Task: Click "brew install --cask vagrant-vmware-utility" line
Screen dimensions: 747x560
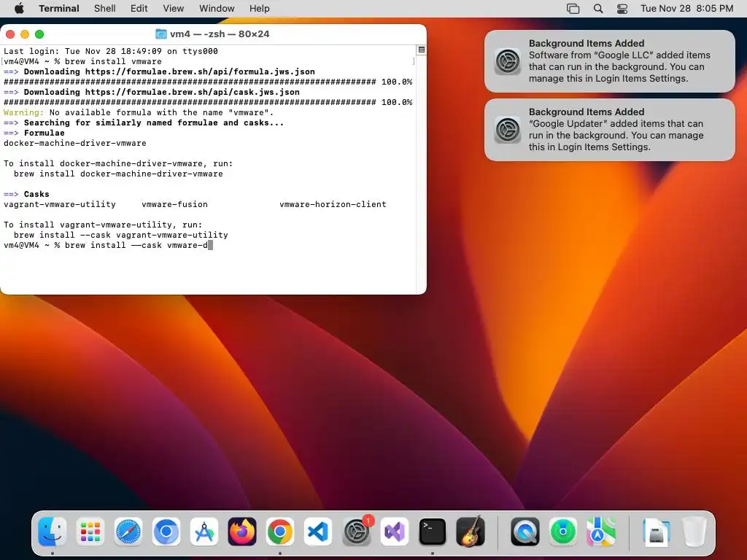Action: point(121,235)
